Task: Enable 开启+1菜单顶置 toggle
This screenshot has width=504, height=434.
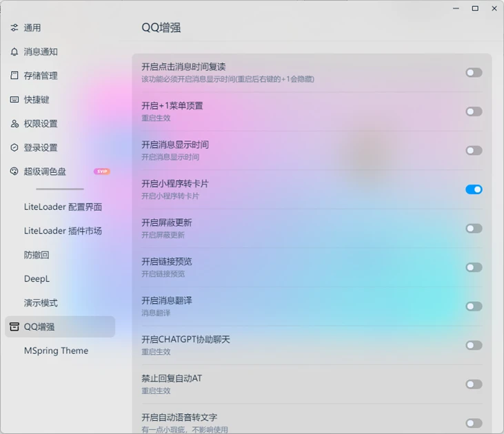Action: 474,112
